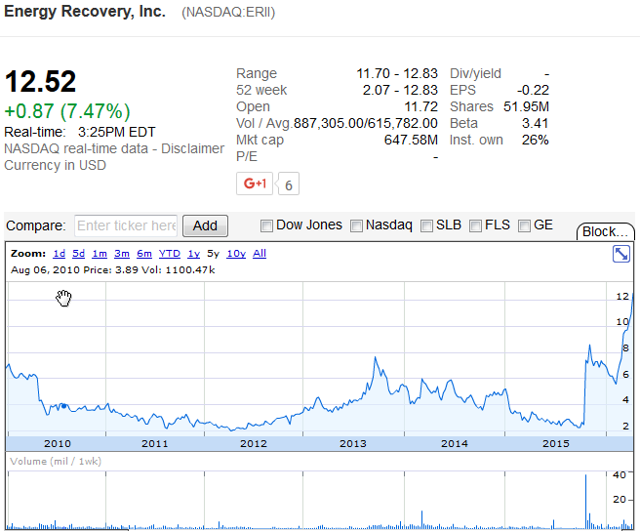Click the Range value 11.70 - 12.83
Screen dimensions: 640x531
click(397, 74)
